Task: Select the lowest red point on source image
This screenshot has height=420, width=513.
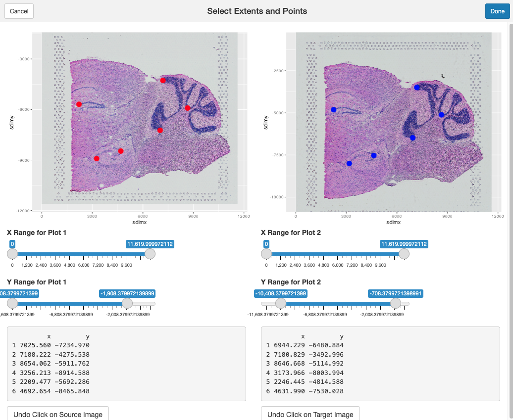Action: point(97,158)
